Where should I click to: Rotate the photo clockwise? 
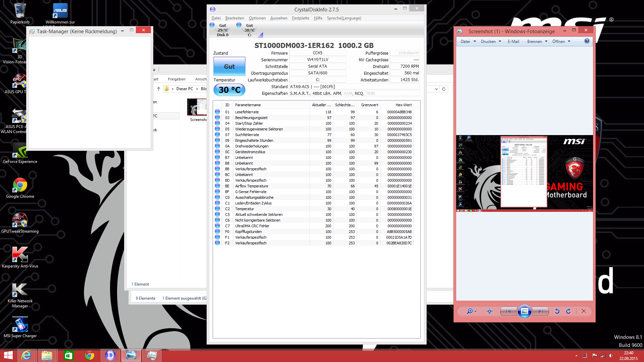[x=569, y=311]
